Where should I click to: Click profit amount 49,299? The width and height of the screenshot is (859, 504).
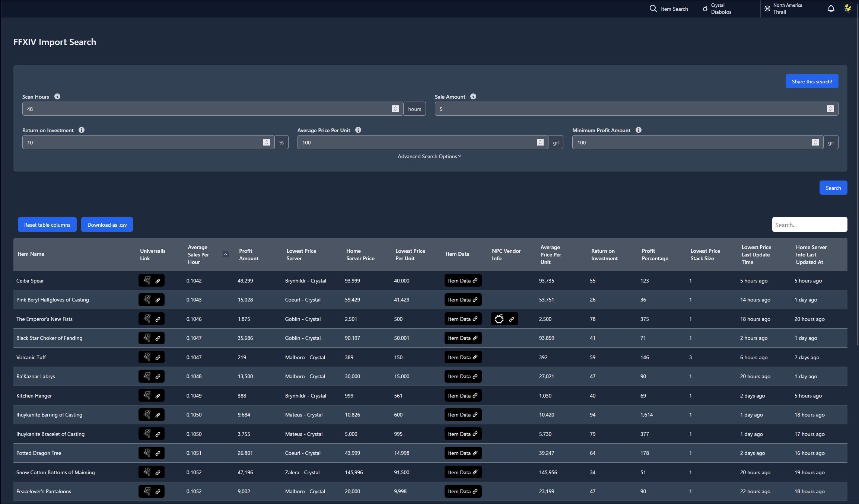click(x=245, y=281)
